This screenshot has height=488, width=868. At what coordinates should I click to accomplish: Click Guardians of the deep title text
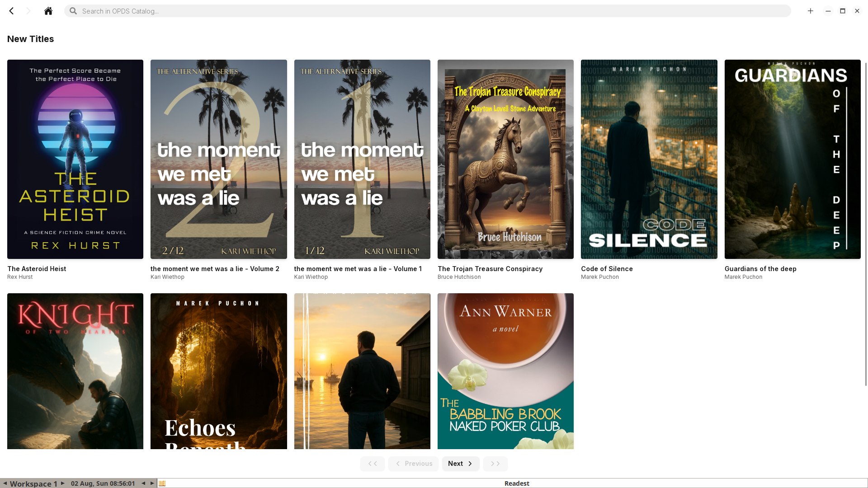point(760,269)
